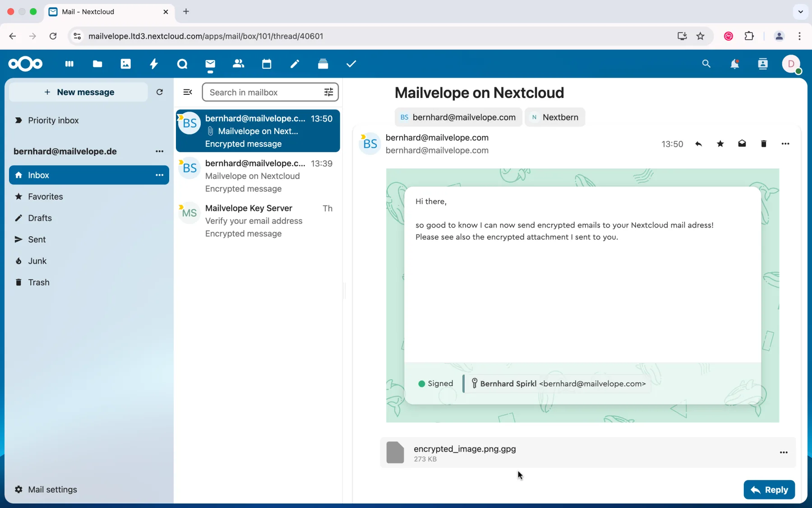Screen dimensions: 812x508
Task: Open the Talk app icon
Action: coord(182,64)
